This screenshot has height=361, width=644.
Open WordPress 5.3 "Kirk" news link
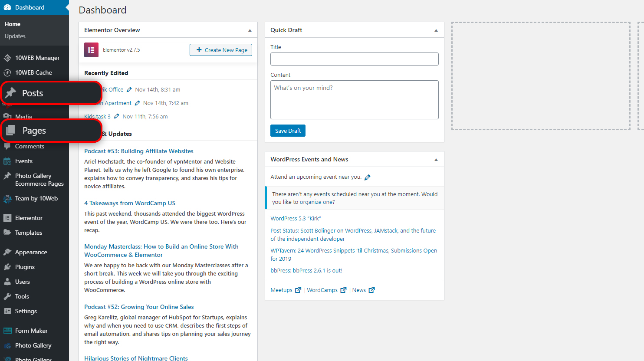tap(296, 218)
